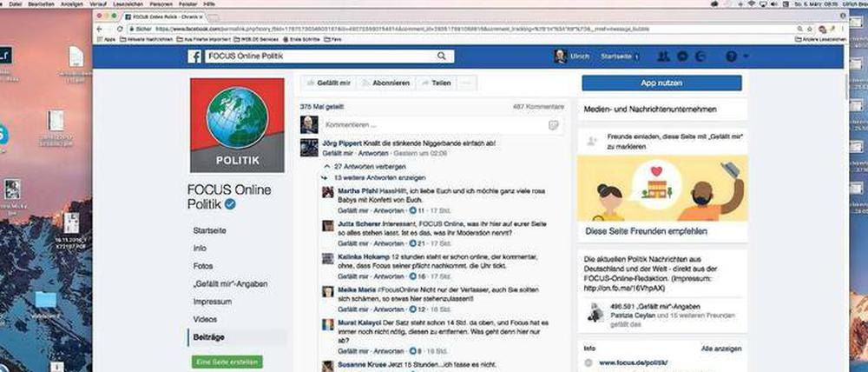Open Aus Firefox importiert bookmark folder
868x372 pixels.
[x=203, y=39]
